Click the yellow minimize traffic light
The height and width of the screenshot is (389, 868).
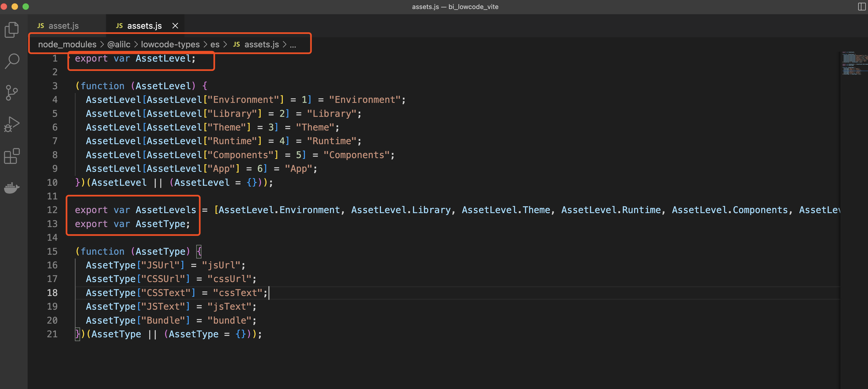coord(15,6)
